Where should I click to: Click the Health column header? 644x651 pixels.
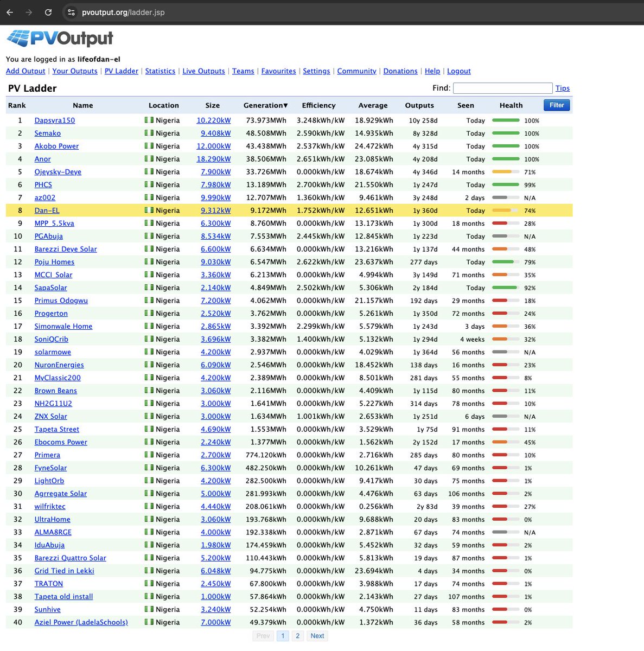(x=511, y=105)
